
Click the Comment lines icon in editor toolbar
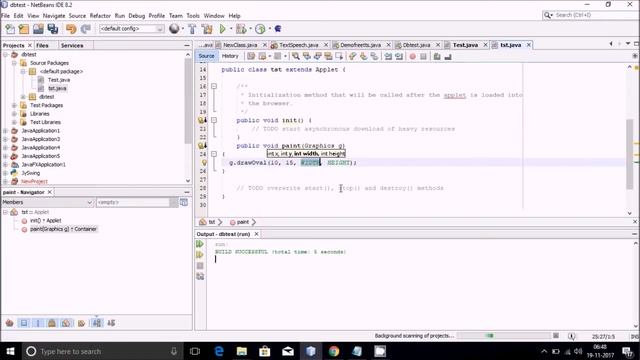[437, 56]
